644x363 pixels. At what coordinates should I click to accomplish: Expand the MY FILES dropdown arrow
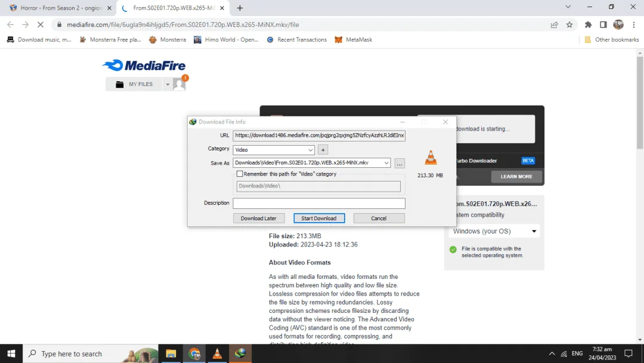click(168, 84)
